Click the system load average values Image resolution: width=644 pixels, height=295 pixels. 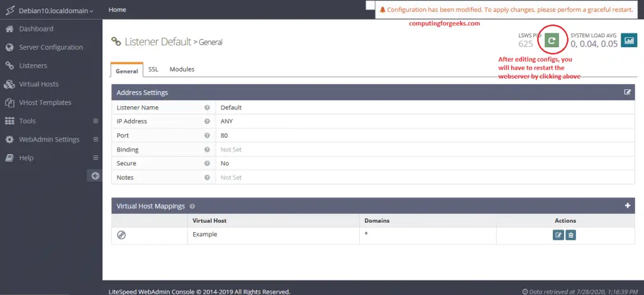[594, 44]
